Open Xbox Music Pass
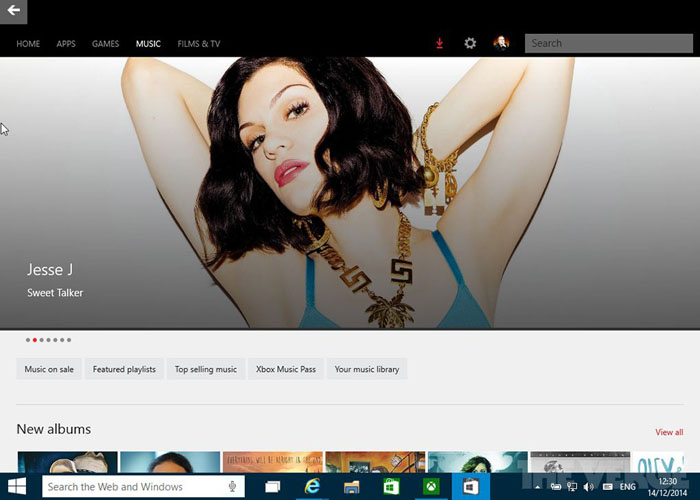700x500 pixels. point(285,369)
